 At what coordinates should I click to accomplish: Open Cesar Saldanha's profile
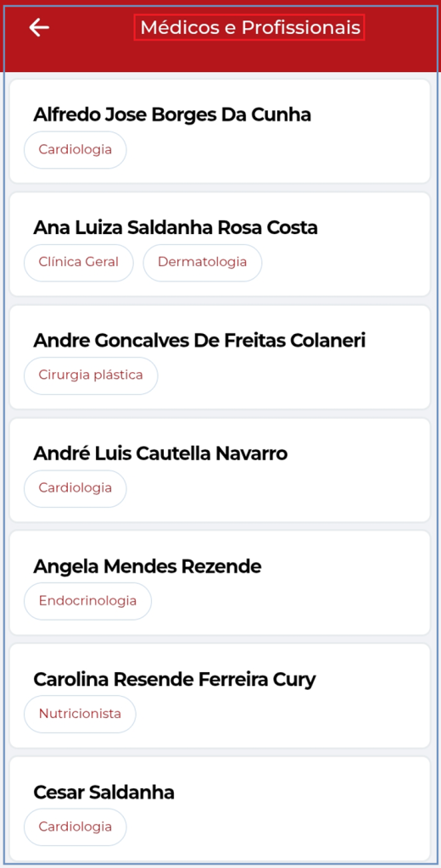pyautogui.click(x=220, y=808)
